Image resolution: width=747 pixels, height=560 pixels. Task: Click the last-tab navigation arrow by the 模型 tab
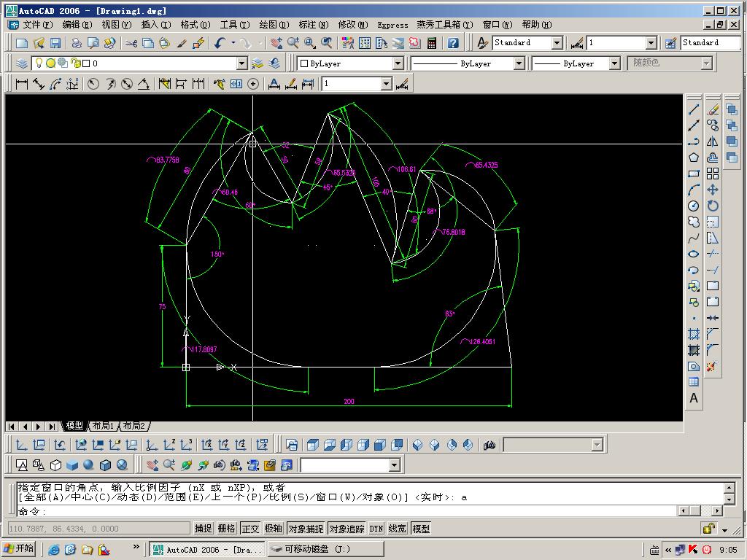coord(52,426)
